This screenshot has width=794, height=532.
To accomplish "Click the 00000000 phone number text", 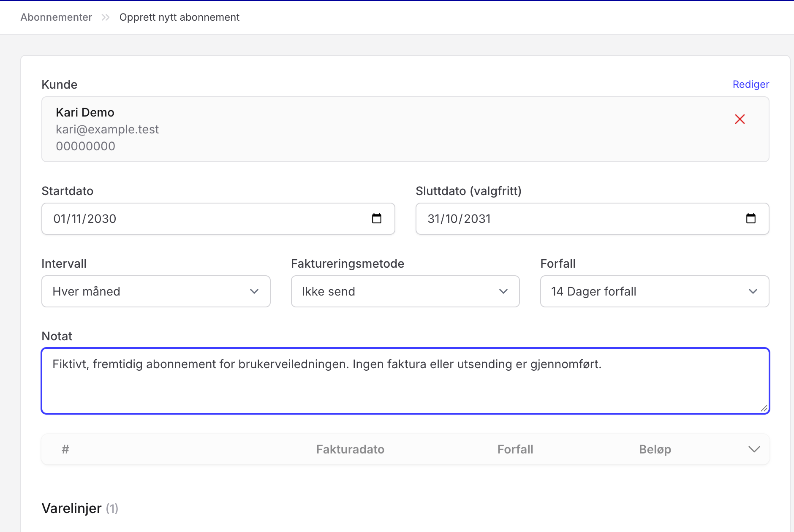I will click(x=85, y=146).
